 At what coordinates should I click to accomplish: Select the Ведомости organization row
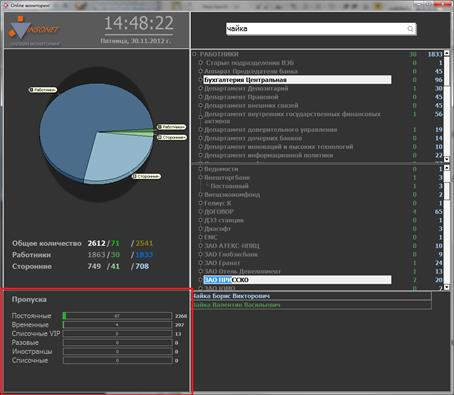[x=221, y=169]
